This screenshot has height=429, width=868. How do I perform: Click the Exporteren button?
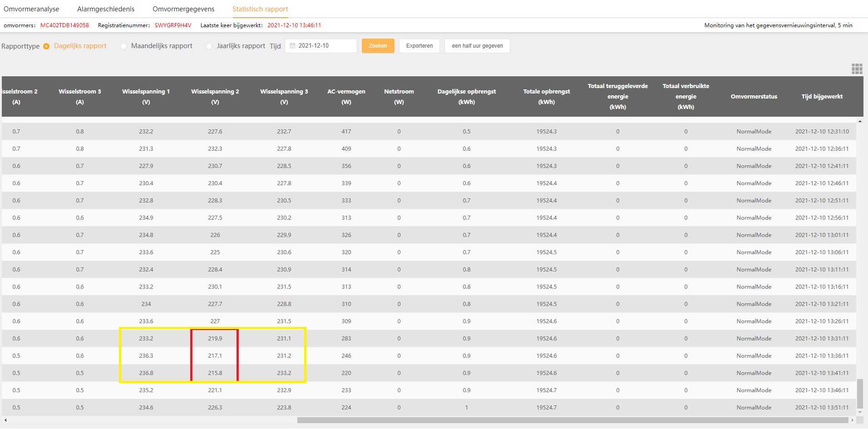coord(419,46)
